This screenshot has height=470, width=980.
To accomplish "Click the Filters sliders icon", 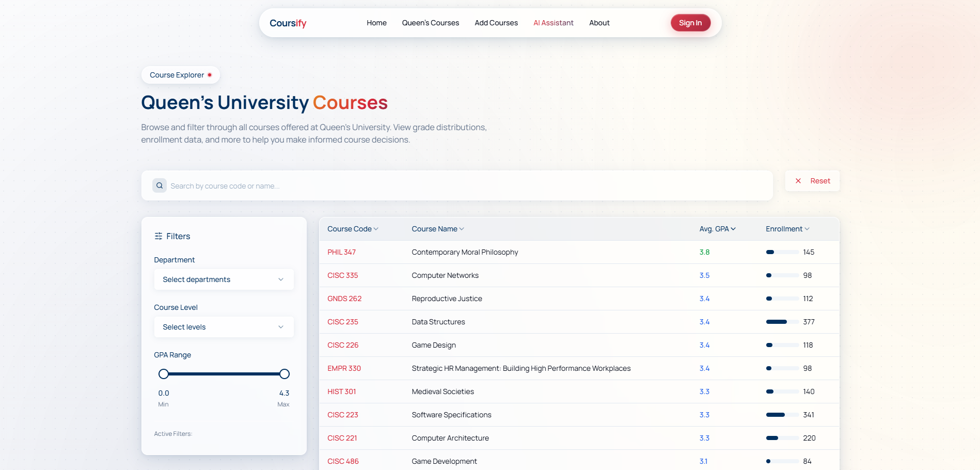I will (x=159, y=236).
